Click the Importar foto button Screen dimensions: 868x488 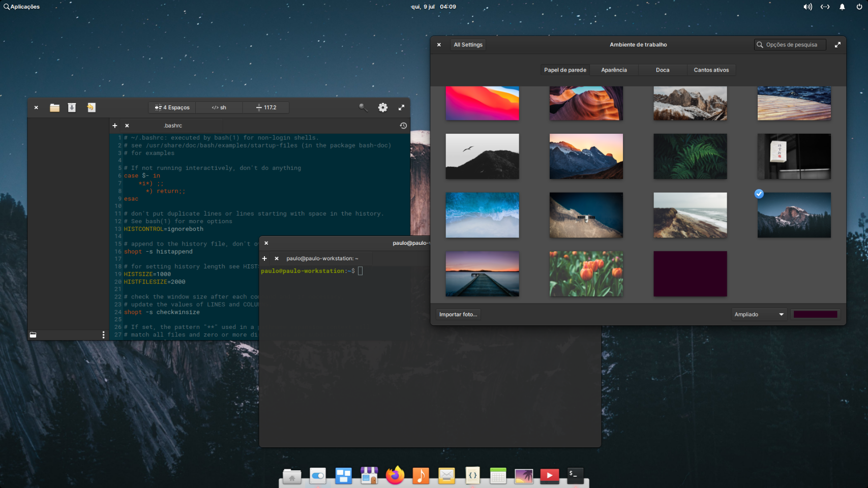point(458,314)
